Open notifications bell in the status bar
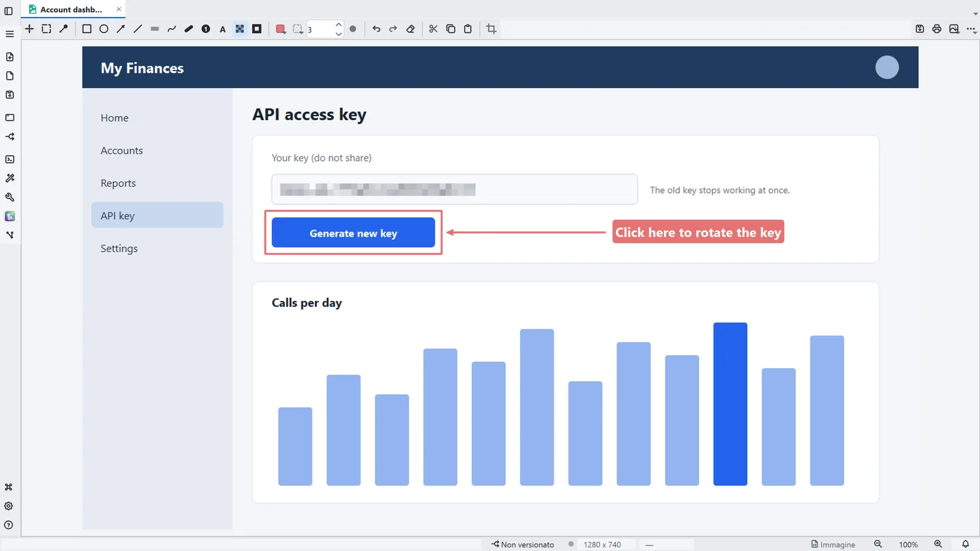This screenshot has width=980, height=551. pyautogui.click(x=965, y=544)
